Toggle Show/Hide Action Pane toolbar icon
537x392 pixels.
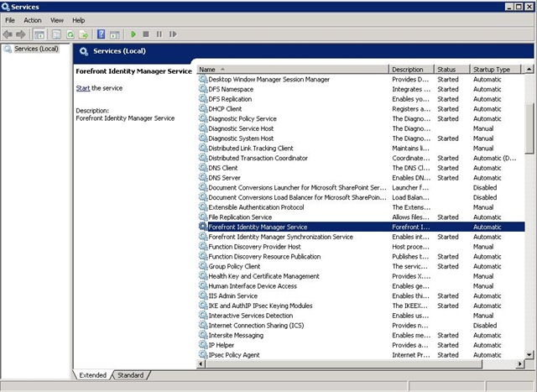tap(114, 34)
